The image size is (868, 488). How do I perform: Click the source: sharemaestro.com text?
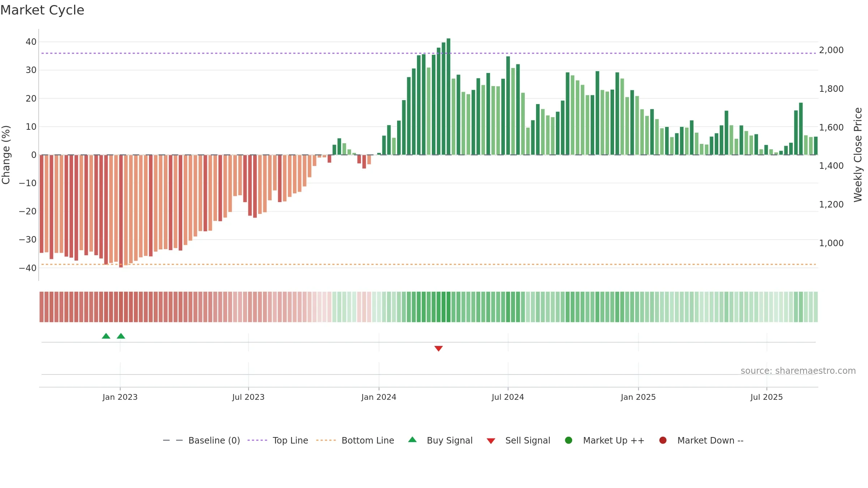tap(798, 371)
